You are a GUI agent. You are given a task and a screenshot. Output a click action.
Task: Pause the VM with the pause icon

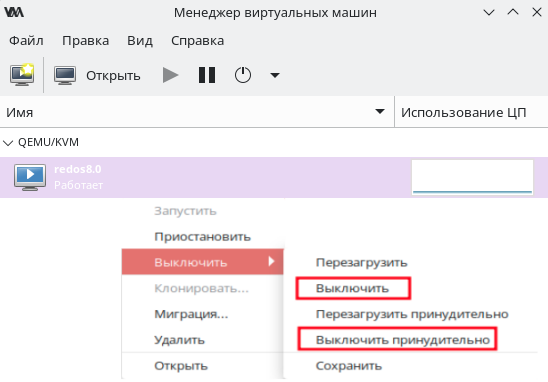point(207,75)
